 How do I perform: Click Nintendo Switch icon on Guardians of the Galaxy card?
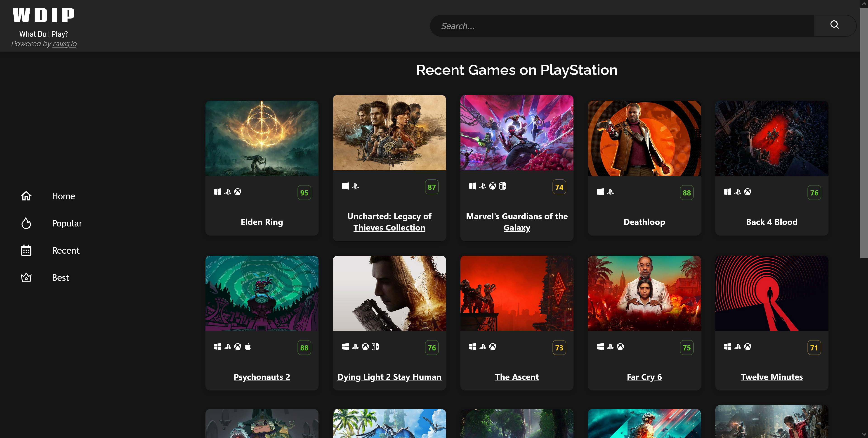pyautogui.click(x=502, y=186)
